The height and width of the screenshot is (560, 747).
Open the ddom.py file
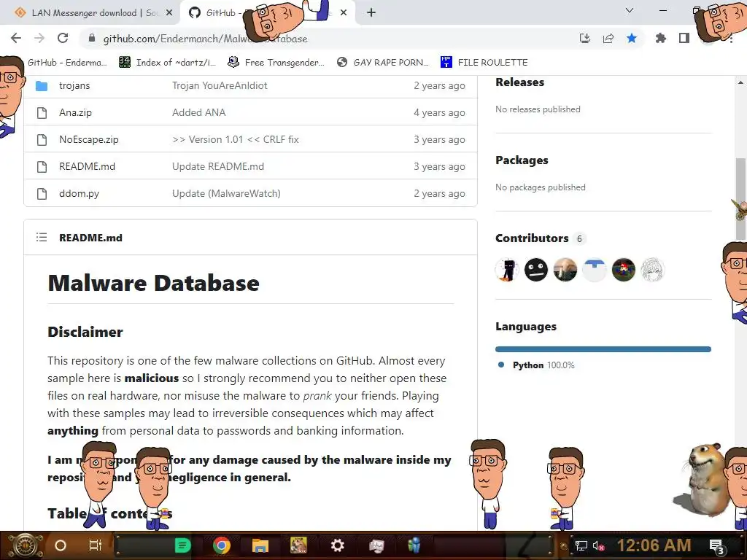pyautogui.click(x=79, y=194)
